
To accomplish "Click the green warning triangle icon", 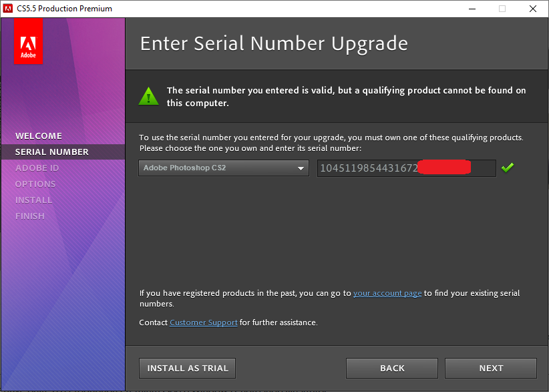I will tap(148, 95).
